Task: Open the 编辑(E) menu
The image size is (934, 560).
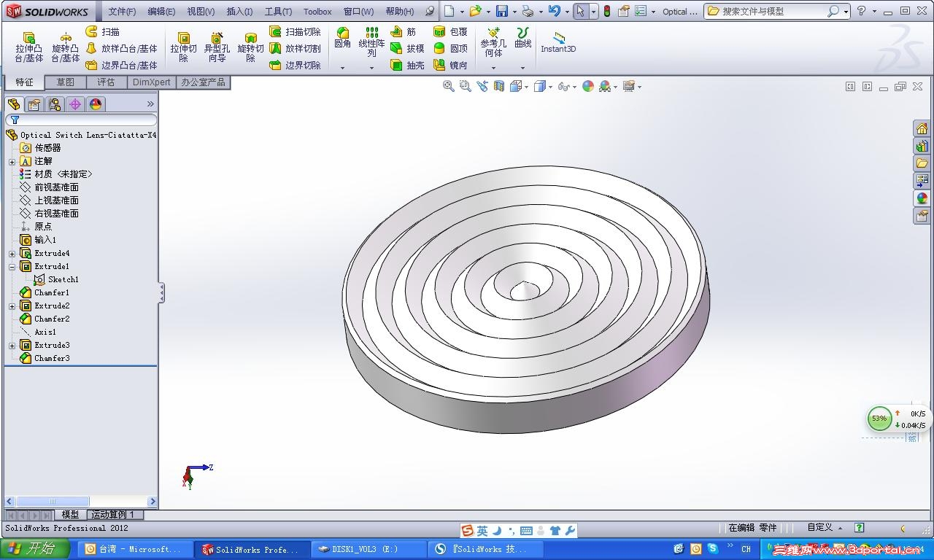Action: pyautogui.click(x=161, y=12)
